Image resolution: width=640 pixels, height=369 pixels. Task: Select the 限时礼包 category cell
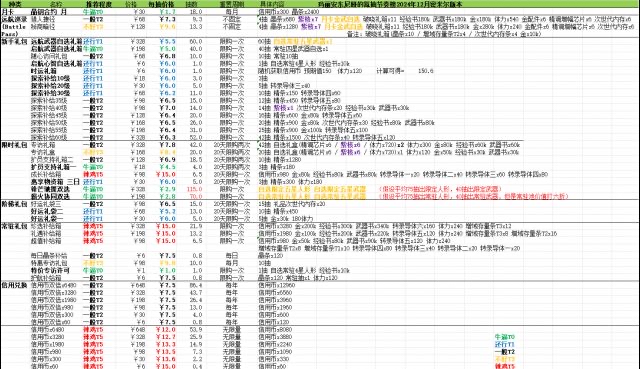pos(14,145)
